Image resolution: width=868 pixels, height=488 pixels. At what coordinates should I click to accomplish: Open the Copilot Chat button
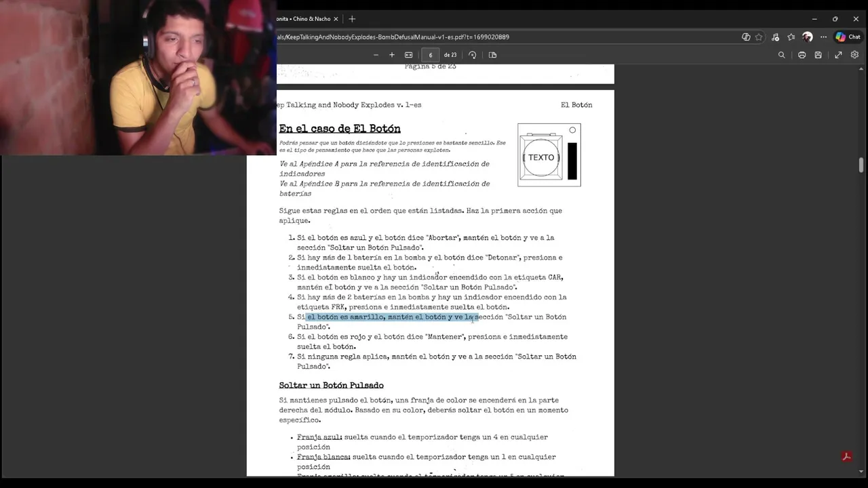click(x=848, y=37)
